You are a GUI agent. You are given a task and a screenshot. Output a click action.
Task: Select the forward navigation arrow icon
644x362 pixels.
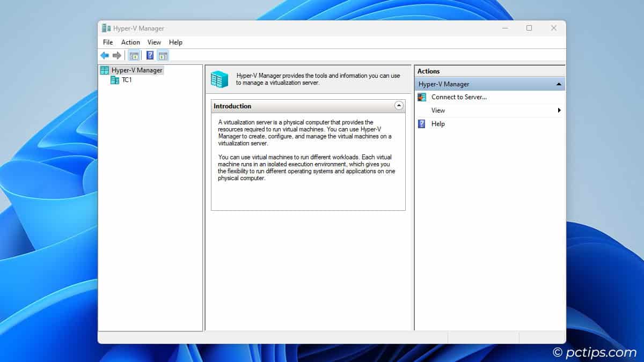pyautogui.click(x=117, y=55)
